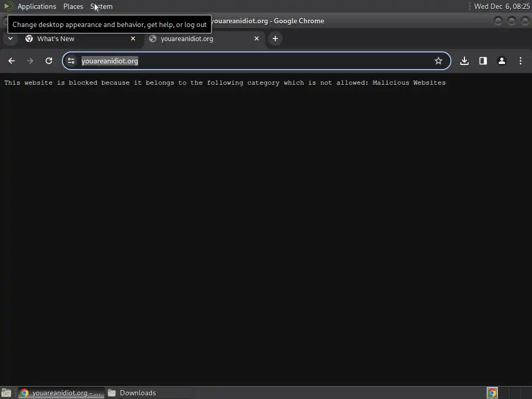
Task: Open the Applications menu
Action: pyautogui.click(x=37, y=6)
